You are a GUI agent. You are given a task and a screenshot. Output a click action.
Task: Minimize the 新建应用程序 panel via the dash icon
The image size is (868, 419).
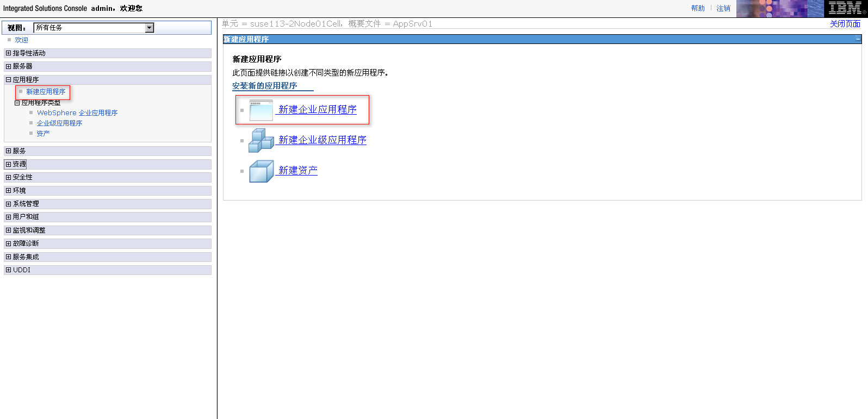click(x=858, y=39)
